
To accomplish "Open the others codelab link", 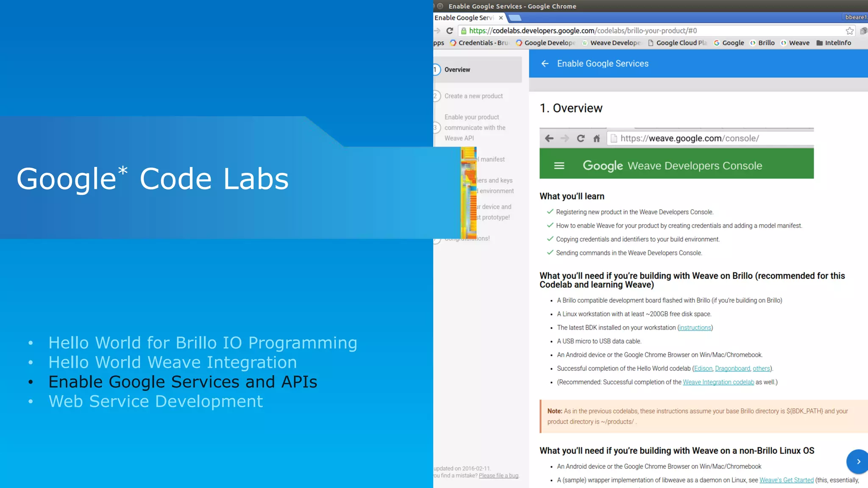I will [x=761, y=369].
